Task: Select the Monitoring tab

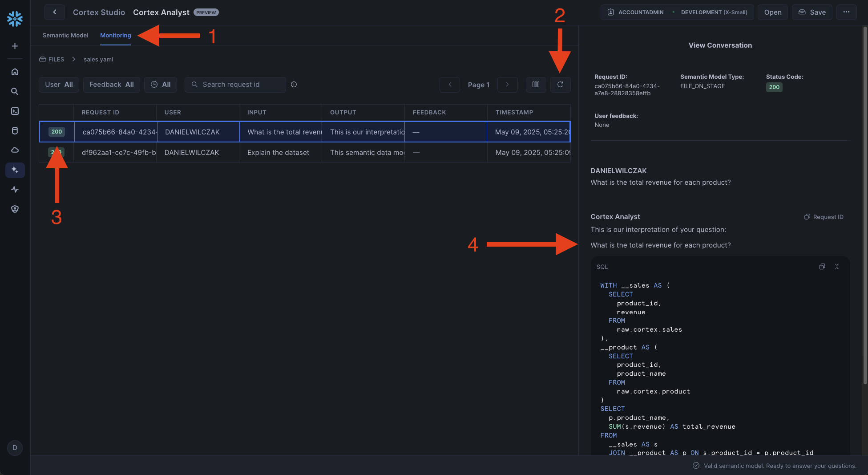Action: (116, 35)
